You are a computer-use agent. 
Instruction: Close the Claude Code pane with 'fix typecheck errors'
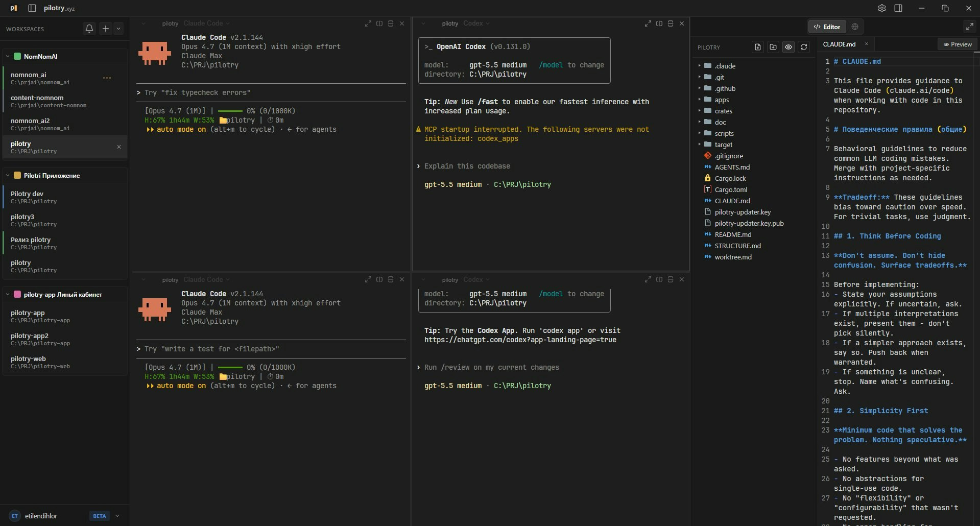pos(402,23)
